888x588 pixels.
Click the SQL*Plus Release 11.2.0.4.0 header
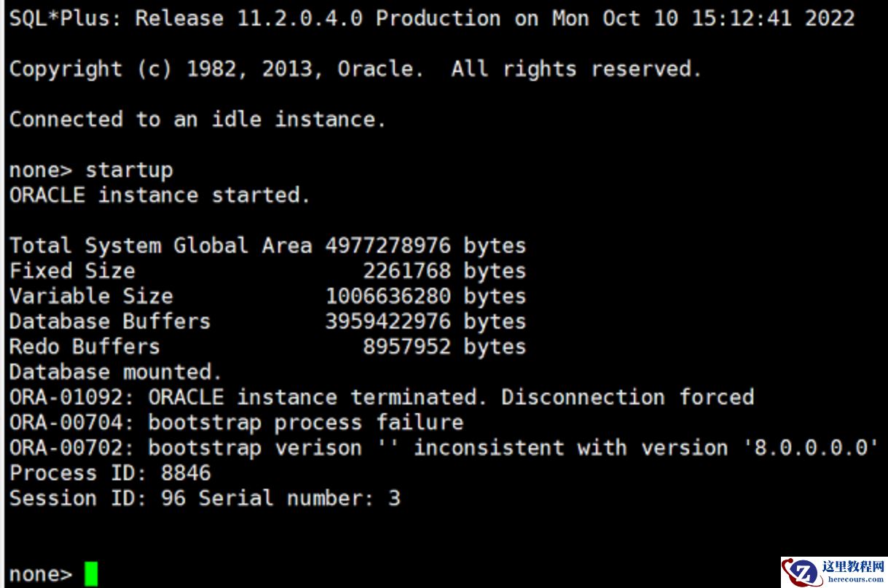432,18
